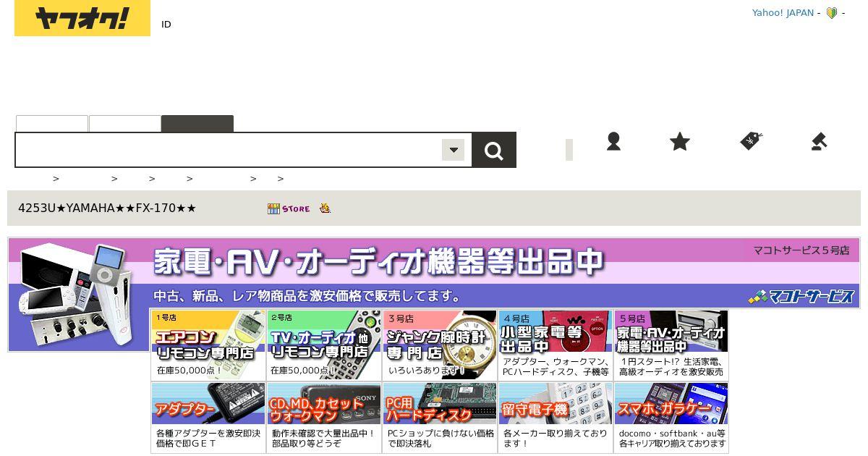Open PC用ハードディスク category banner
This screenshot has width=868, height=456.
tap(440, 418)
